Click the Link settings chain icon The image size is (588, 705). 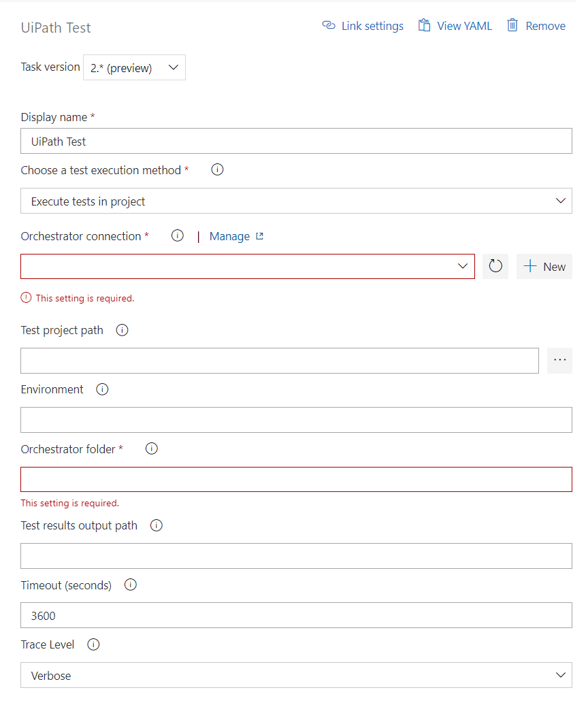(x=329, y=26)
